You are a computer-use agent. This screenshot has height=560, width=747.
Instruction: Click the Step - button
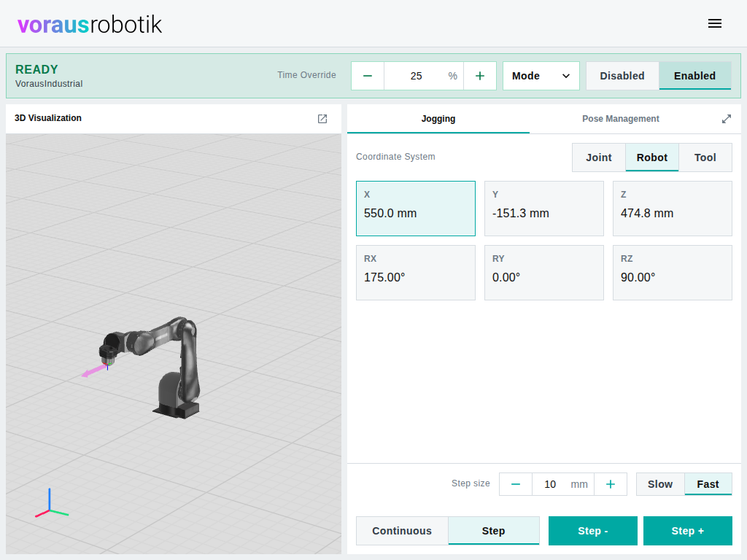coord(592,531)
